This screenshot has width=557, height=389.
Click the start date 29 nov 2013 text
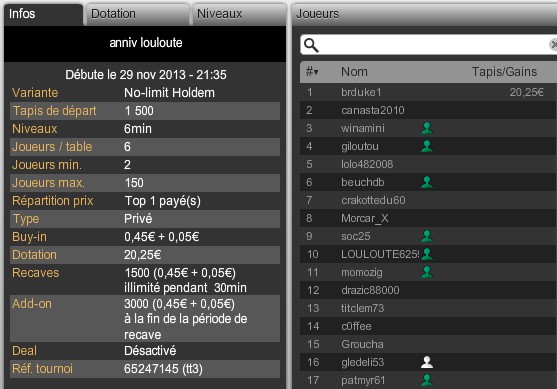(x=146, y=75)
